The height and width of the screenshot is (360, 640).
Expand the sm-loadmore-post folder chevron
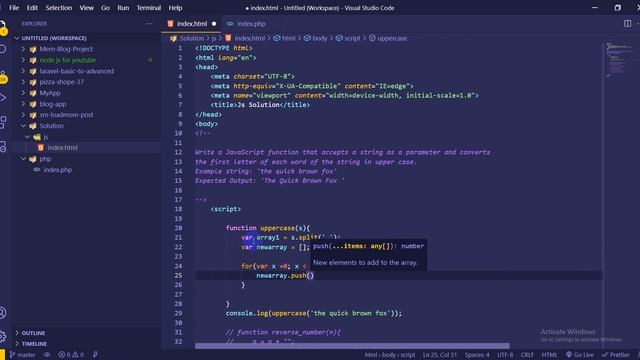tap(23, 115)
